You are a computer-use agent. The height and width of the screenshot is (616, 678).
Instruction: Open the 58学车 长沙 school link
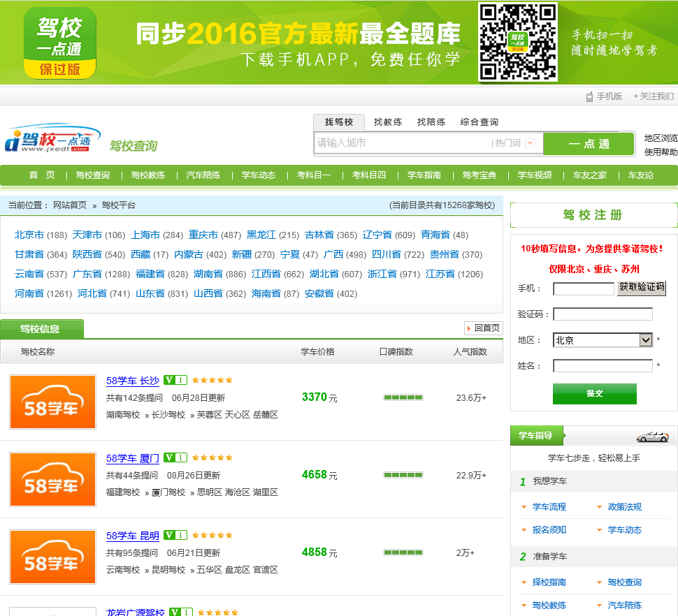133,381
